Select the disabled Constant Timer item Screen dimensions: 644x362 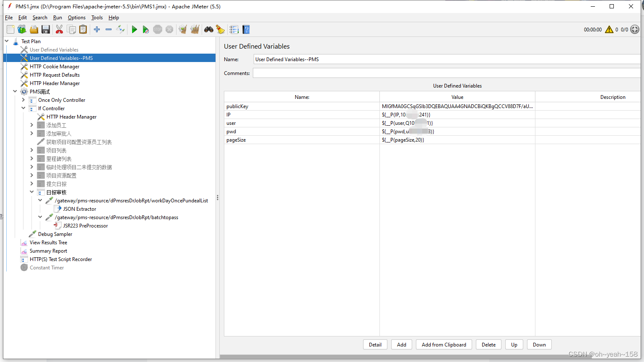click(47, 267)
